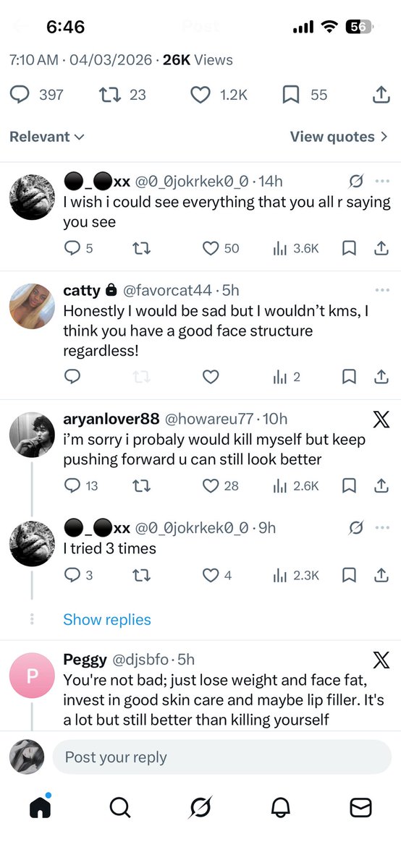Open the Grok tab in bottom navigation
This screenshot has height=868, width=401.
[200, 807]
